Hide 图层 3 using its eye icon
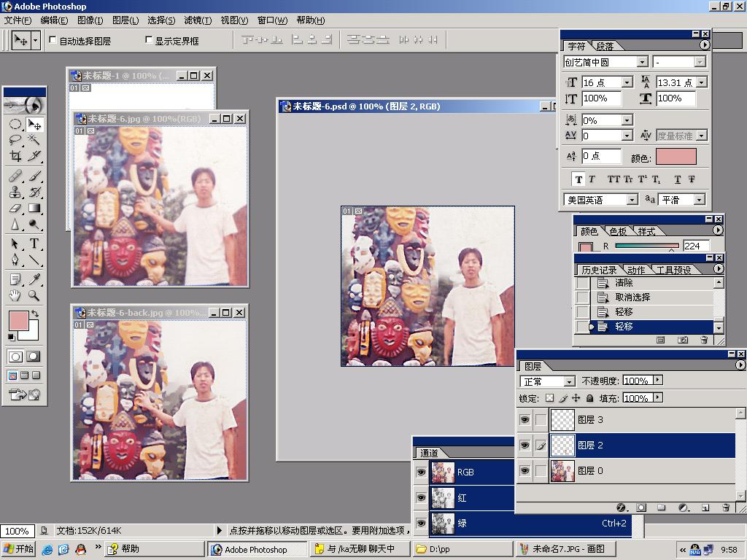Screen dimensions: 747x560 (525, 420)
